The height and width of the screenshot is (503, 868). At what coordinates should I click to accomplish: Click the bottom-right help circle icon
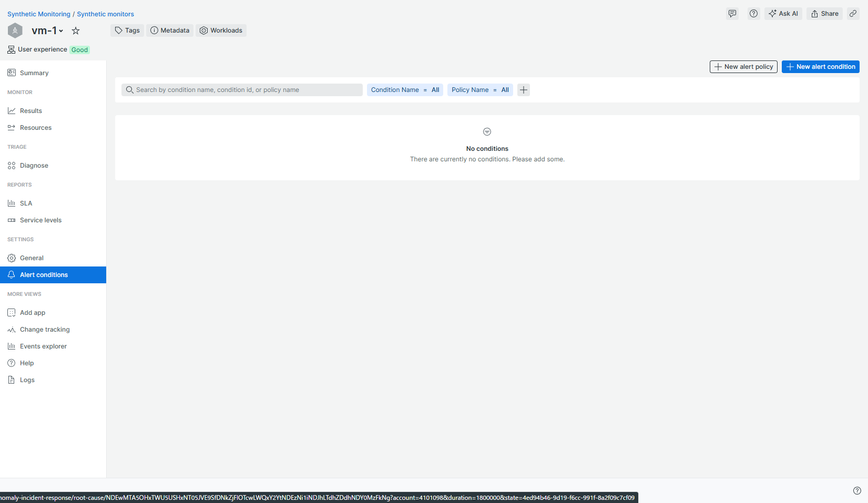pyautogui.click(x=857, y=490)
